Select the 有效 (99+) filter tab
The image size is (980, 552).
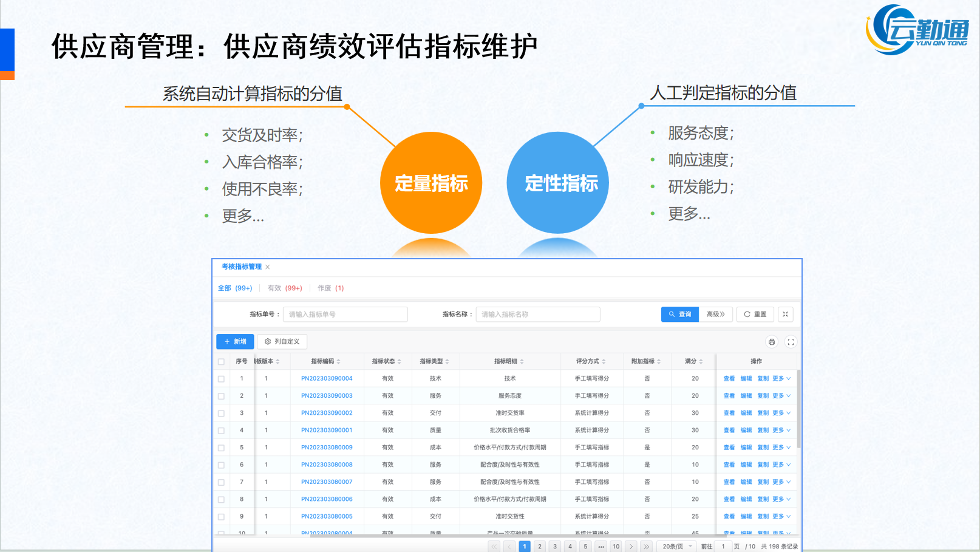[x=285, y=288]
